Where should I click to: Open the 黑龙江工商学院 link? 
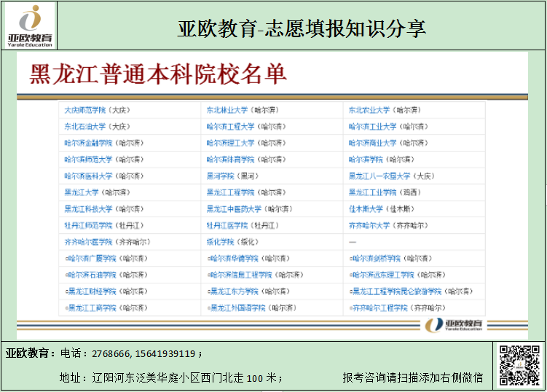click(x=92, y=308)
